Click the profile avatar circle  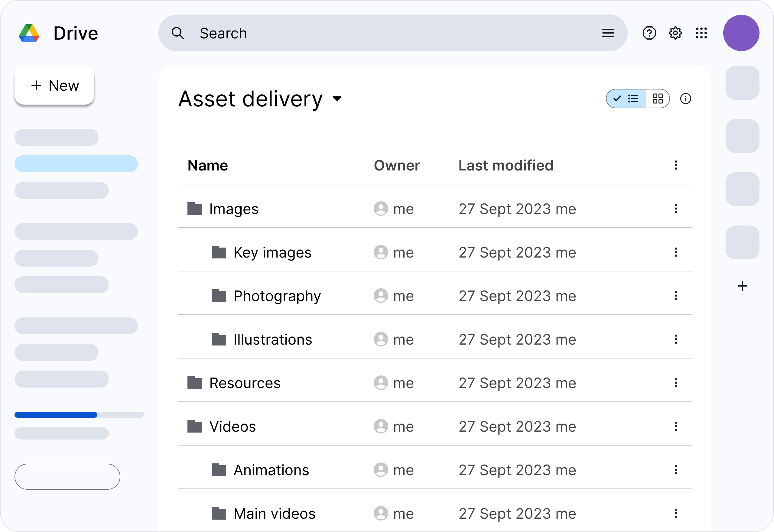tap(741, 33)
